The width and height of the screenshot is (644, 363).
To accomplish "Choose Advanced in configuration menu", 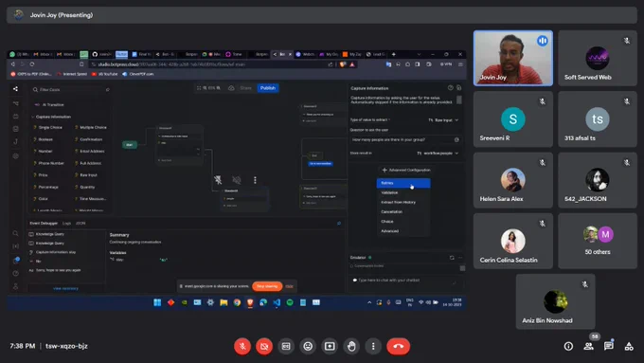I will click(x=403, y=231).
